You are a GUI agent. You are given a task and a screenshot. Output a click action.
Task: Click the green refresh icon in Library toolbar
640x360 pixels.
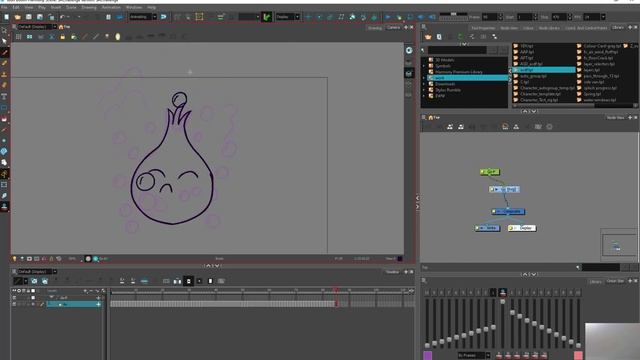click(461, 37)
